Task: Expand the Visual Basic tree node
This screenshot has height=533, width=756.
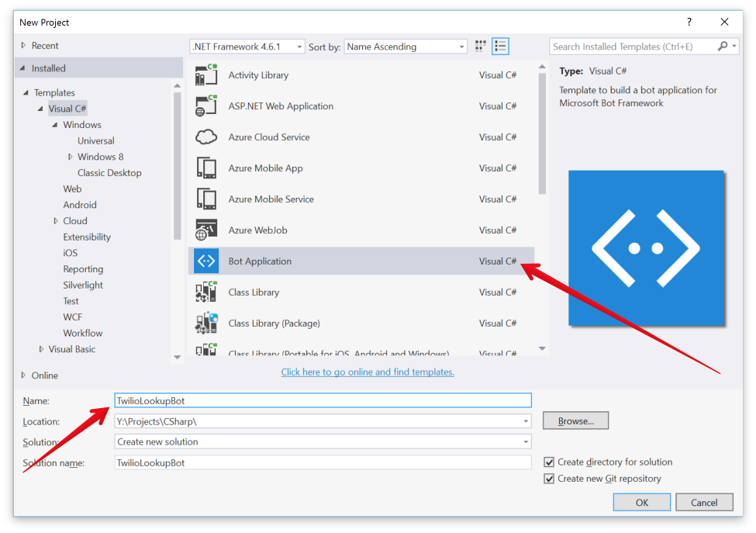Action: coord(41,349)
